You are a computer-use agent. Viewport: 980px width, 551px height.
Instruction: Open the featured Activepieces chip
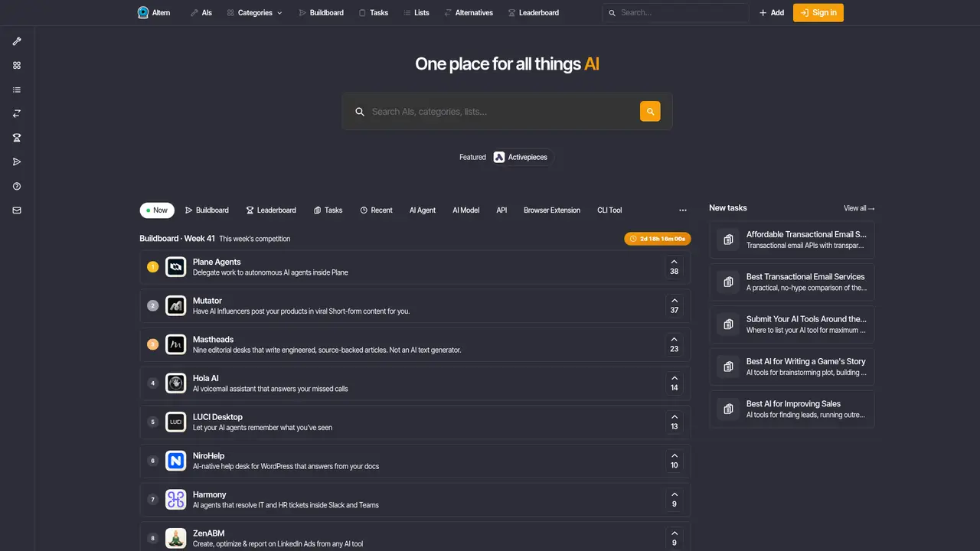[x=521, y=157]
